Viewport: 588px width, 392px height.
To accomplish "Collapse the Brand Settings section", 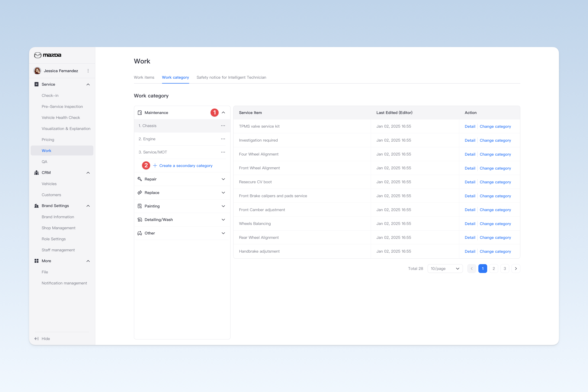I will tap(88, 206).
